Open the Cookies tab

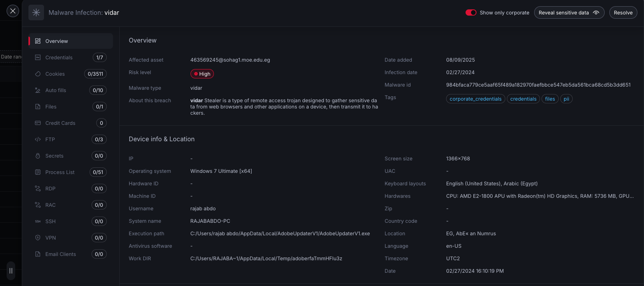click(x=71, y=74)
